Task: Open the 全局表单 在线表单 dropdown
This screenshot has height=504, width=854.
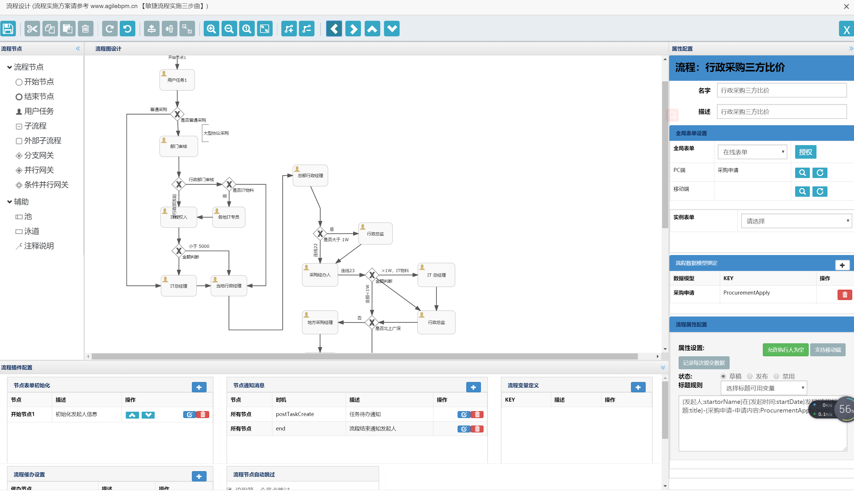Action: [752, 152]
